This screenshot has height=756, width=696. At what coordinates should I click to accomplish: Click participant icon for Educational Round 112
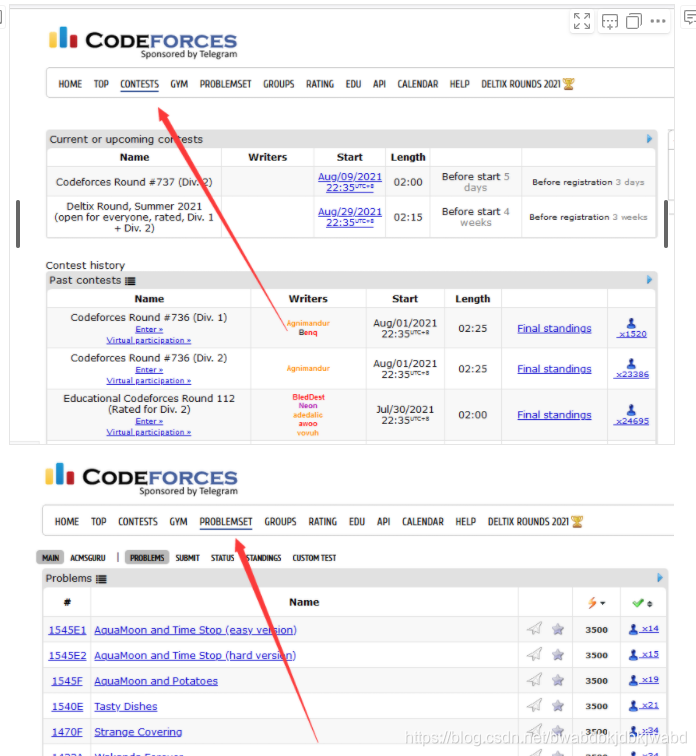[x=631, y=410]
